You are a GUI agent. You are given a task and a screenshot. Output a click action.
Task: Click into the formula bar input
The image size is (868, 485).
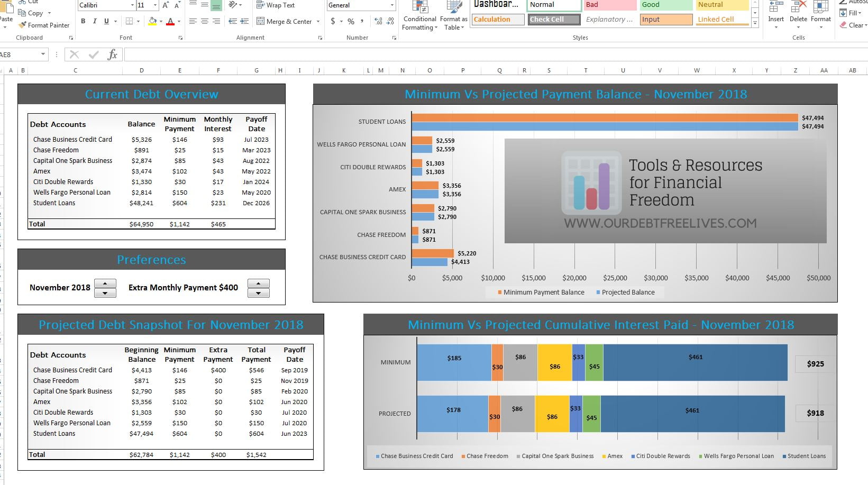[x=495, y=54]
